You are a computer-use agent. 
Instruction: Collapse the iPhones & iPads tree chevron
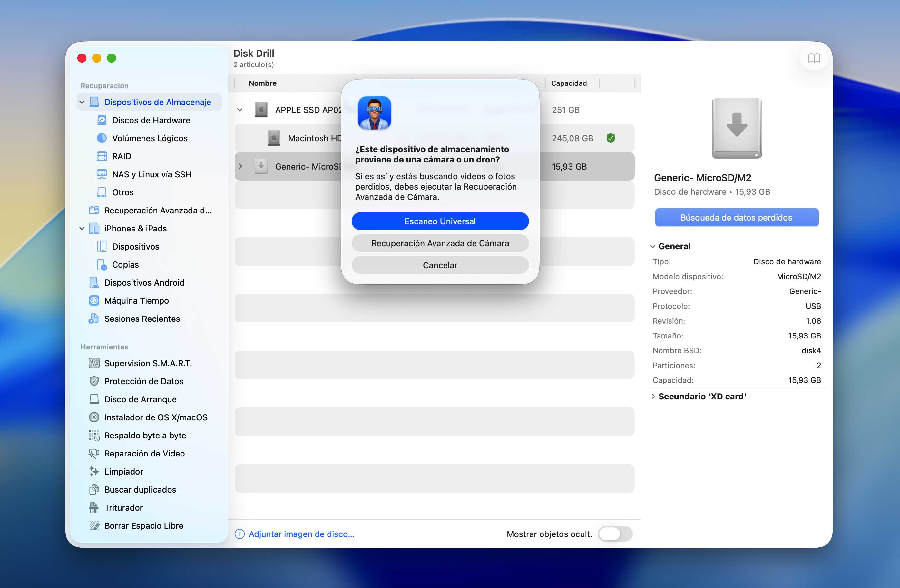coord(82,228)
